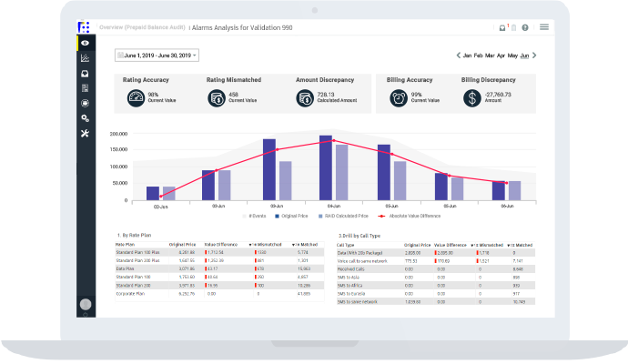Click Call Type table's Value Difference header
Viewport: 628px width, 364px height.
(451, 245)
